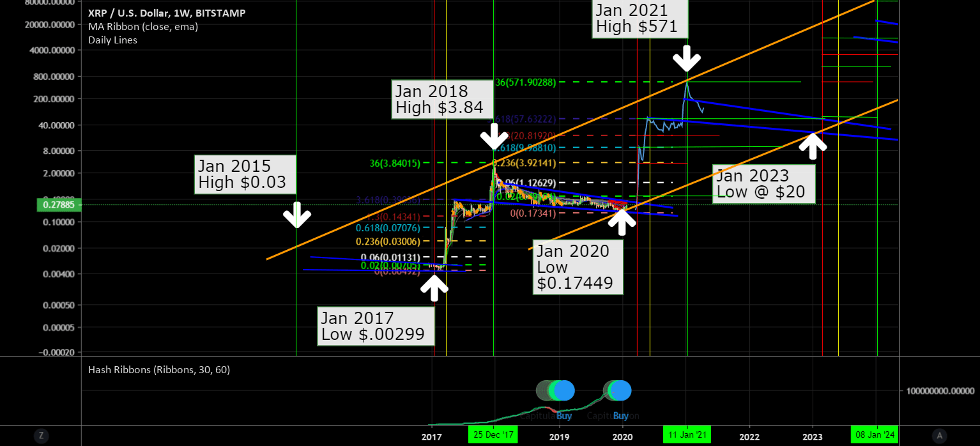The image size is (980, 446).
Task: Click the round Z button at bottom-left
Action: [41, 436]
